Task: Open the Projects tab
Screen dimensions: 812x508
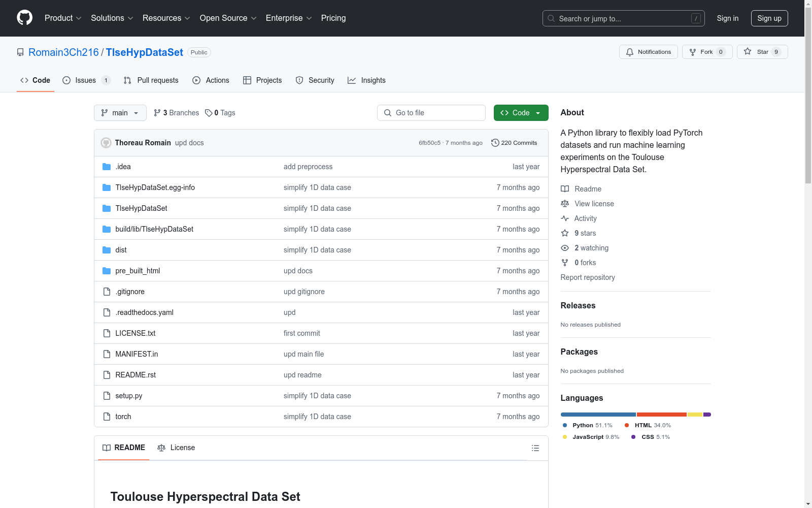Action: coord(262,80)
